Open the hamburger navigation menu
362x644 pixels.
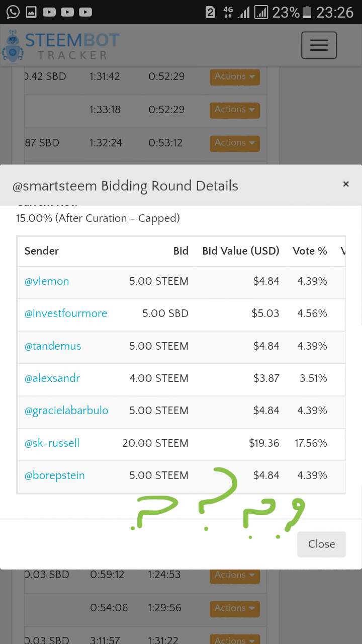(x=319, y=45)
